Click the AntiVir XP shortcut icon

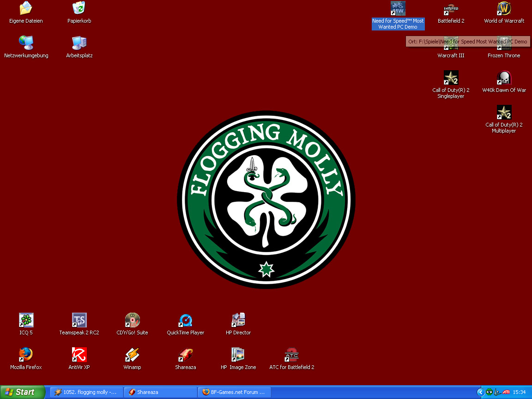[79, 355]
